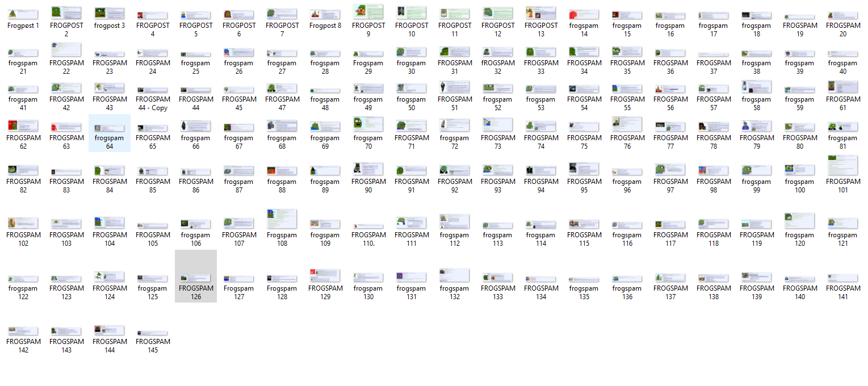Screen dimensions: 868x386
Task: Click the frogspam 70 image thumbnail
Action: pyautogui.click(x=368, y=125)
